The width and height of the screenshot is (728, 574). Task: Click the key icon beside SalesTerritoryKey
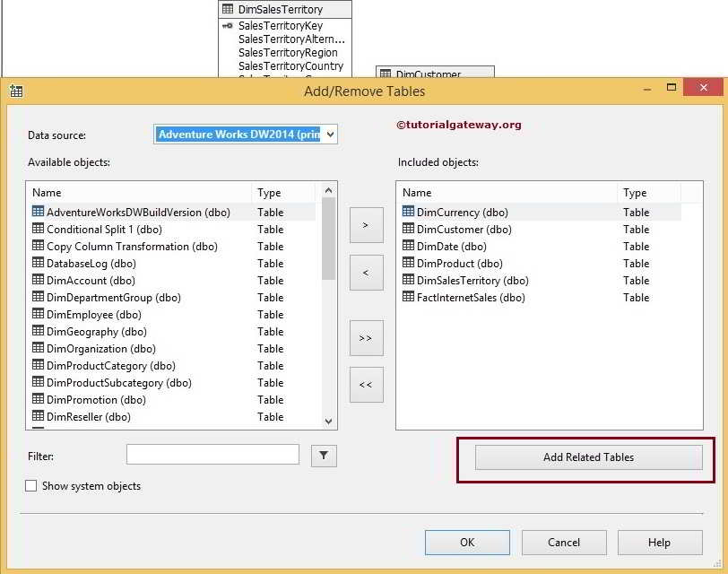pyautogui.click(x=228, y=26)
